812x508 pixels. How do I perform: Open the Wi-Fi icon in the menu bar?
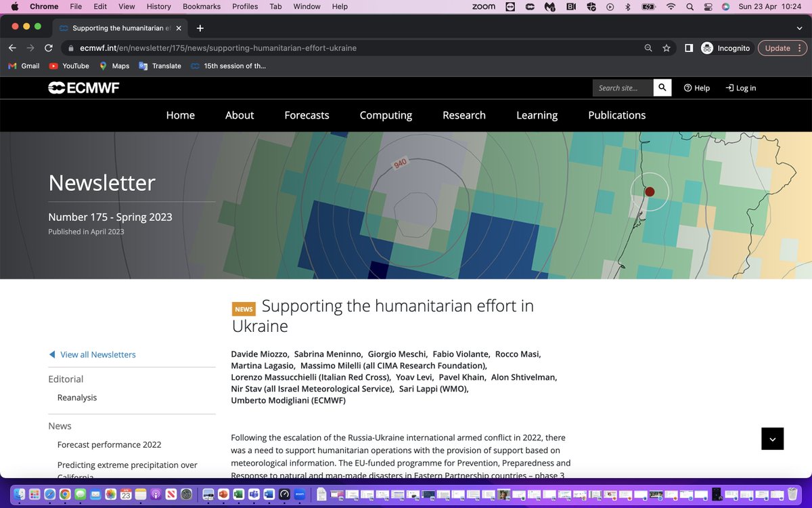coord(671,6)
